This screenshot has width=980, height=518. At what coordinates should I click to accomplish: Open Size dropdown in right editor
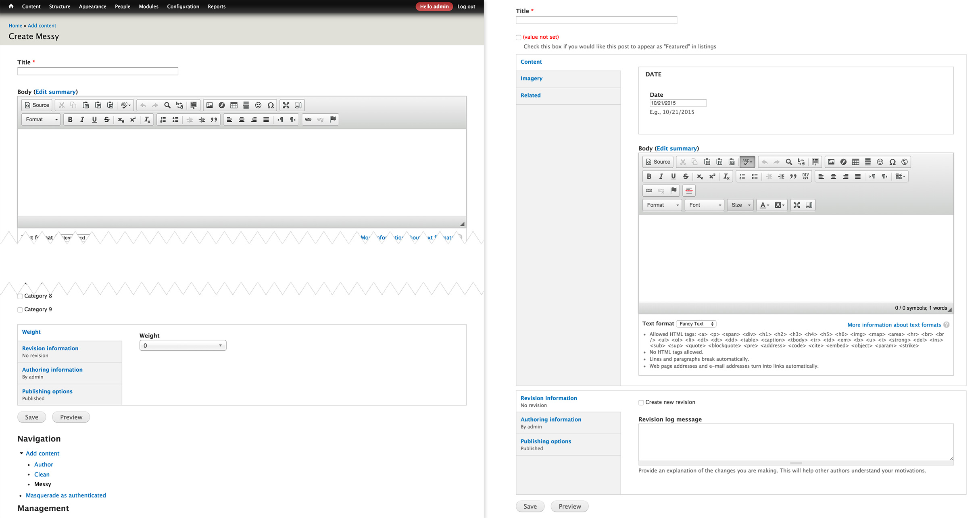[740, 205]
